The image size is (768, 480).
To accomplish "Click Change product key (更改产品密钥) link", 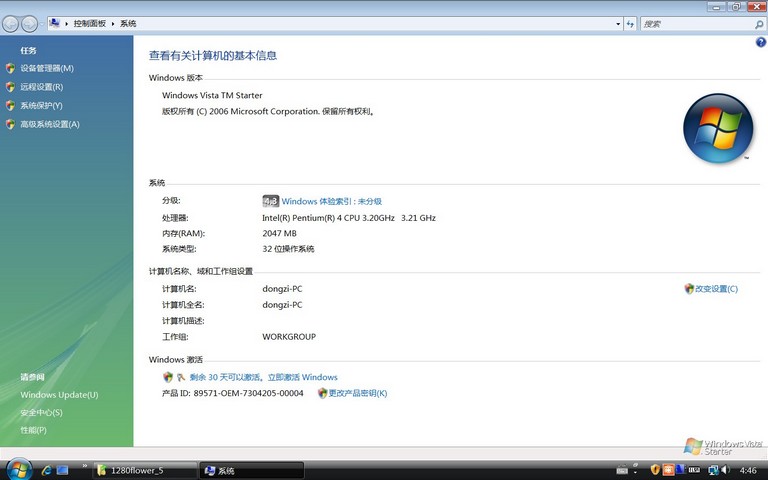I will tap(358, 393).
